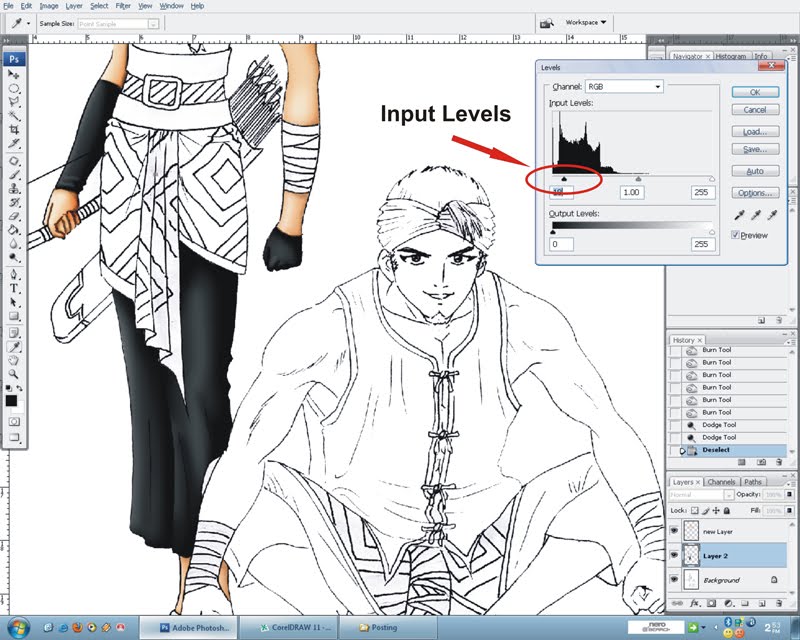This screenshot has height=640, width=800.
Task: Enable the Preview checkbox in Levels
Action: (735, 235)
